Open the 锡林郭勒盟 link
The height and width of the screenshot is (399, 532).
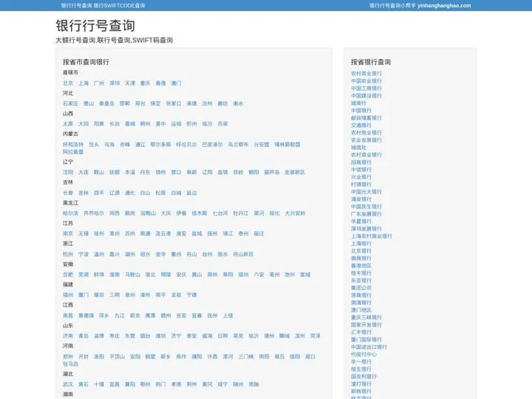287,145
